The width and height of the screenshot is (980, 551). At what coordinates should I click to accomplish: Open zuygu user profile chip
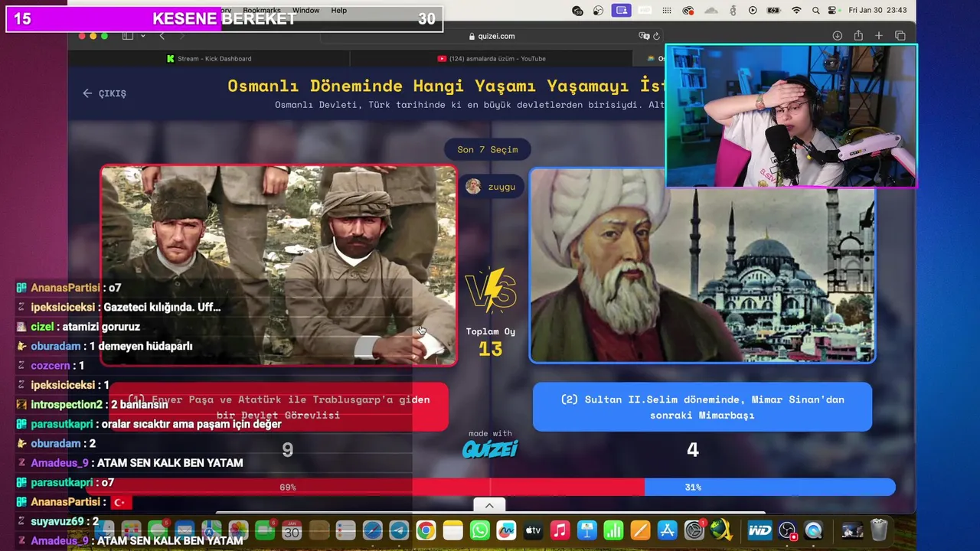[491, 187]
